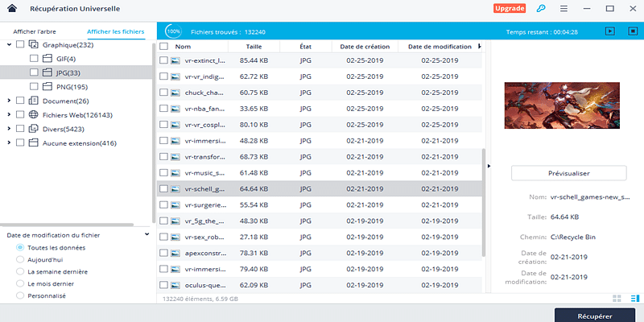Click the JPG folder icon
This screenshot has height=322, width=644.
click(47, 72)
